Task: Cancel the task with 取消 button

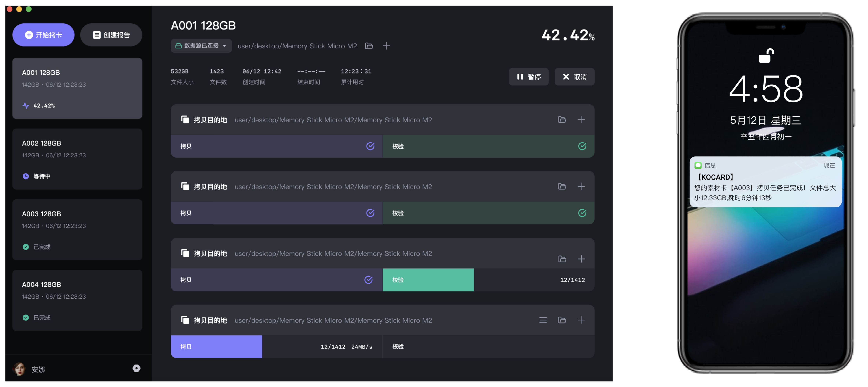Action: (575, 77)
